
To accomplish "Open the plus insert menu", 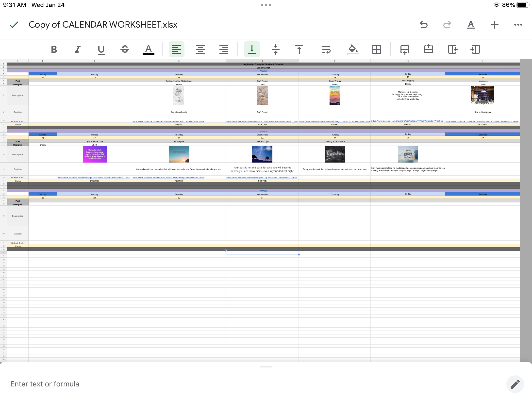I will [494, 25].
